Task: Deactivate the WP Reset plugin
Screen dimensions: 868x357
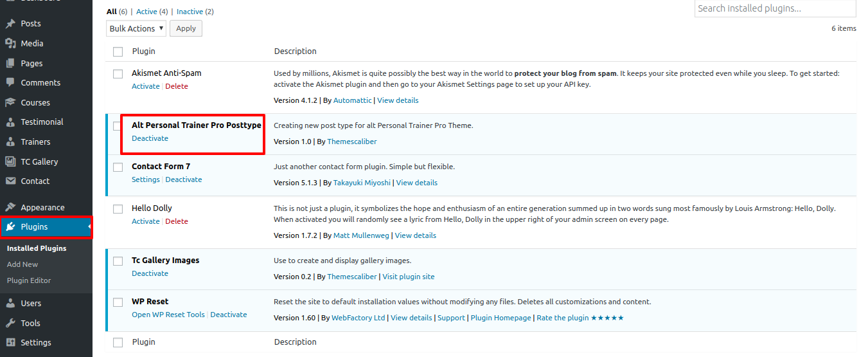Action: [229, 315]
